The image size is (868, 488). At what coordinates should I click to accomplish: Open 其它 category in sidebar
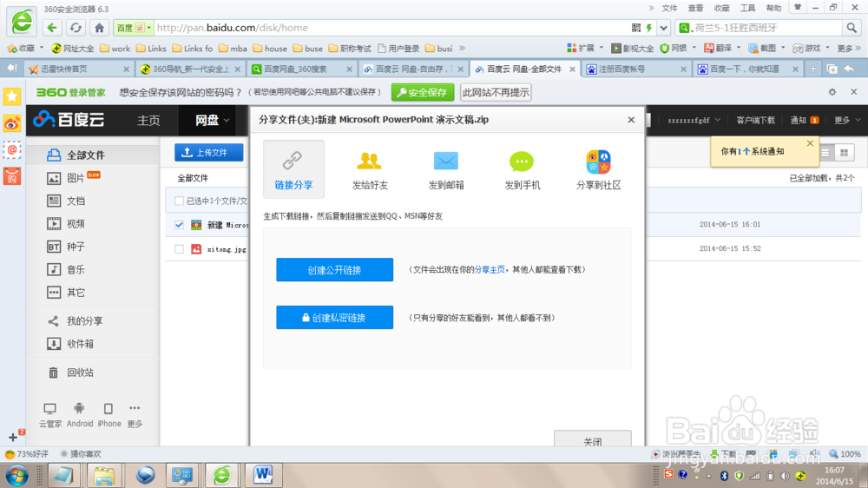click(x=76, y=293)
